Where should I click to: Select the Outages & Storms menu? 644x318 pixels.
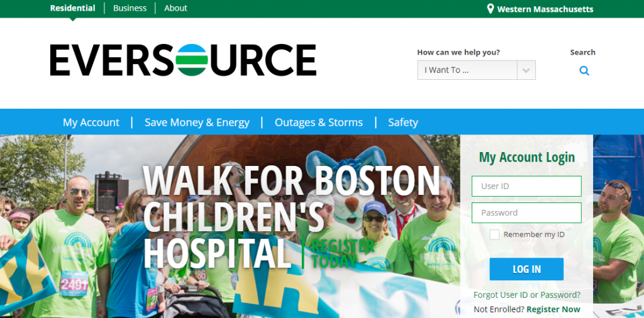point(319,123)
